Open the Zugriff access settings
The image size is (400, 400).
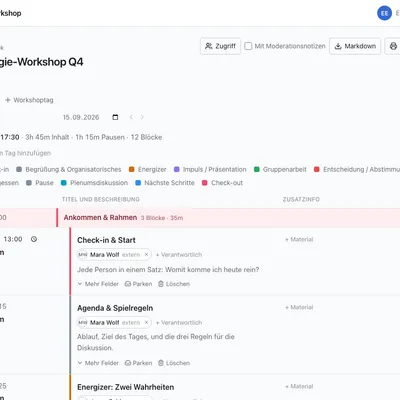(220, 46)
